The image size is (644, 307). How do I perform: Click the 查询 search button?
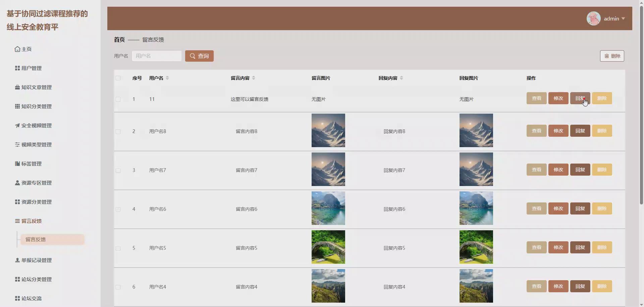click(199, 56)
